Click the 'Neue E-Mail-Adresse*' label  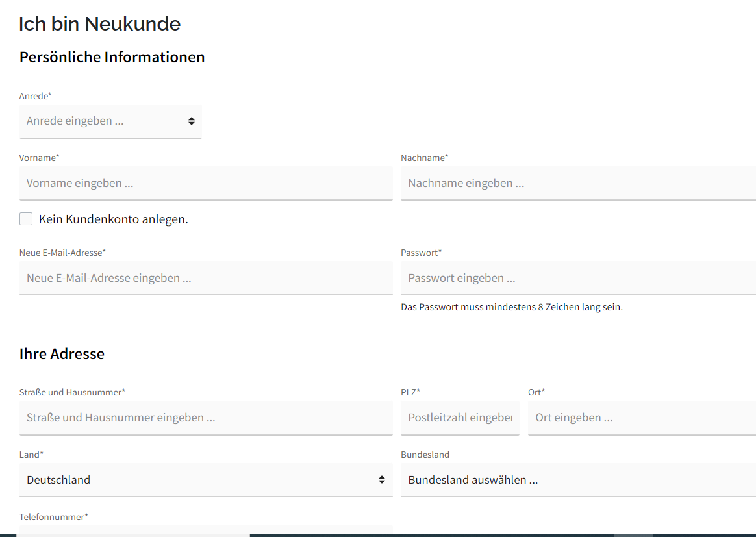point(62,253)
